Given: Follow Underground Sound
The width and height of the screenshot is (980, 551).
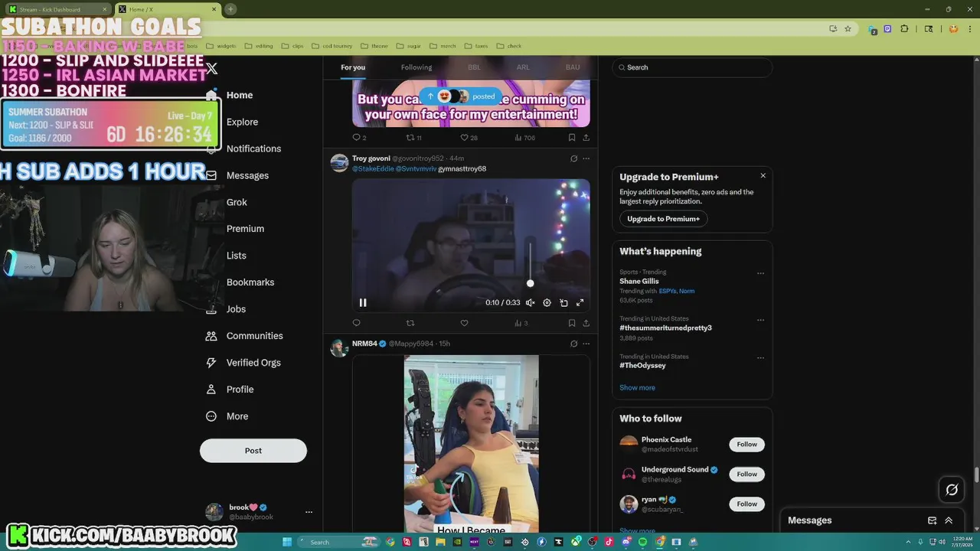Looking at the screenshot, I should click(x=746, y=474).
